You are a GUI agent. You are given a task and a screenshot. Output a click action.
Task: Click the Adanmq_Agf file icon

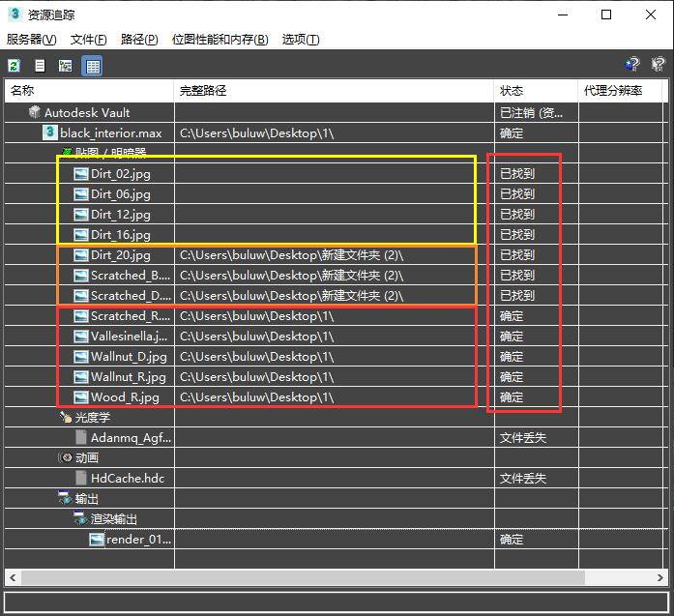(81, 437)
